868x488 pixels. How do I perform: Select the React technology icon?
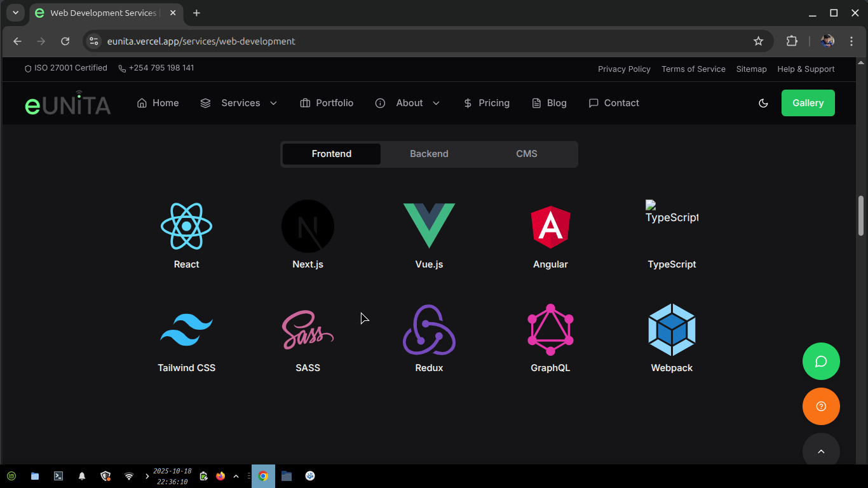pyautogui.click(x=186, y=226)
